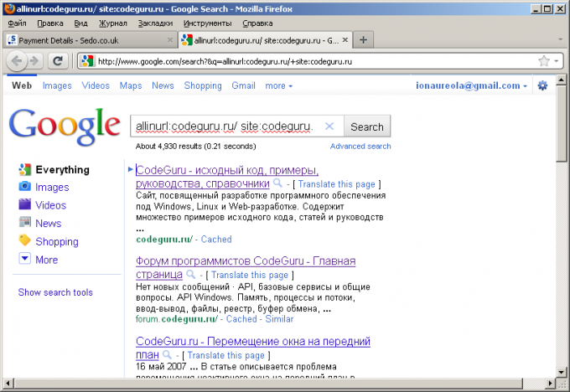Click the vertical scrollbar thumb

(562, 123)
